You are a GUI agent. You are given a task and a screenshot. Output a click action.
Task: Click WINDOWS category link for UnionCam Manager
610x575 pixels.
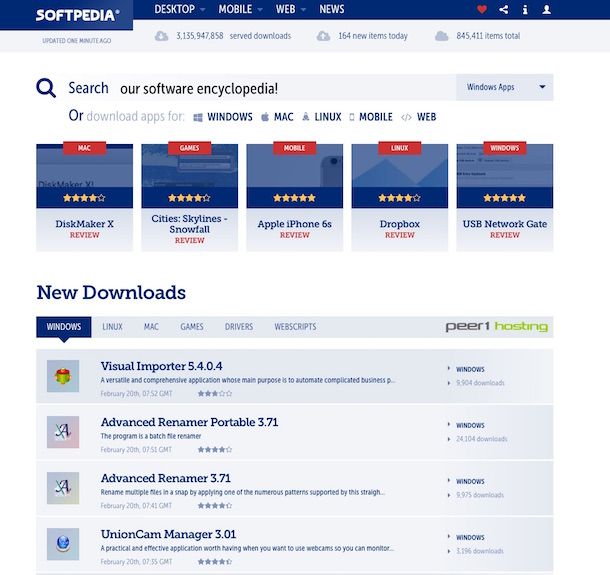pos(470,537)
